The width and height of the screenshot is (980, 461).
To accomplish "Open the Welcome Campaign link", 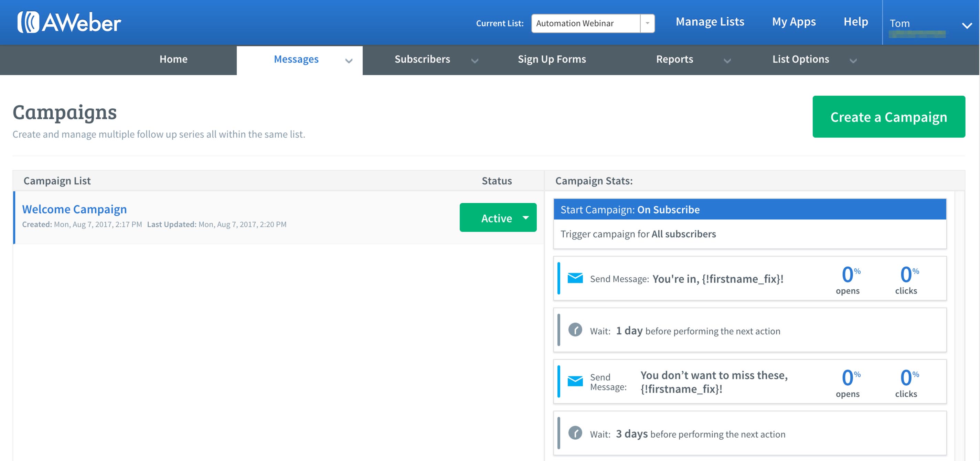I will [x=75, y=209].
